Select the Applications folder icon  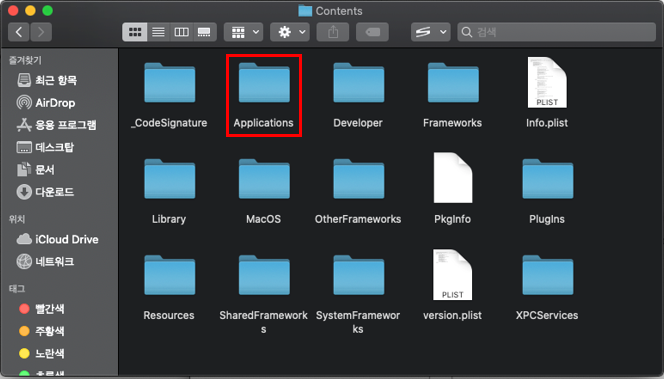click(264, 83)
